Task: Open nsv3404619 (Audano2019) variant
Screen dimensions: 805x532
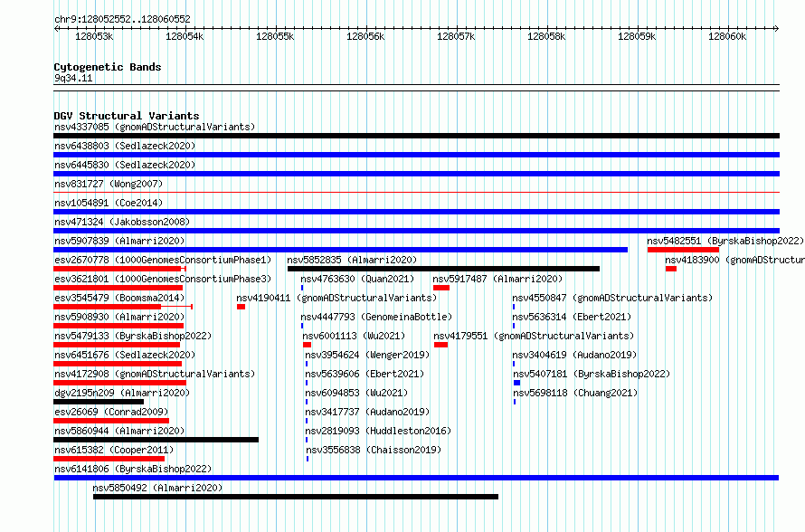Action: (x=574, y=355)
